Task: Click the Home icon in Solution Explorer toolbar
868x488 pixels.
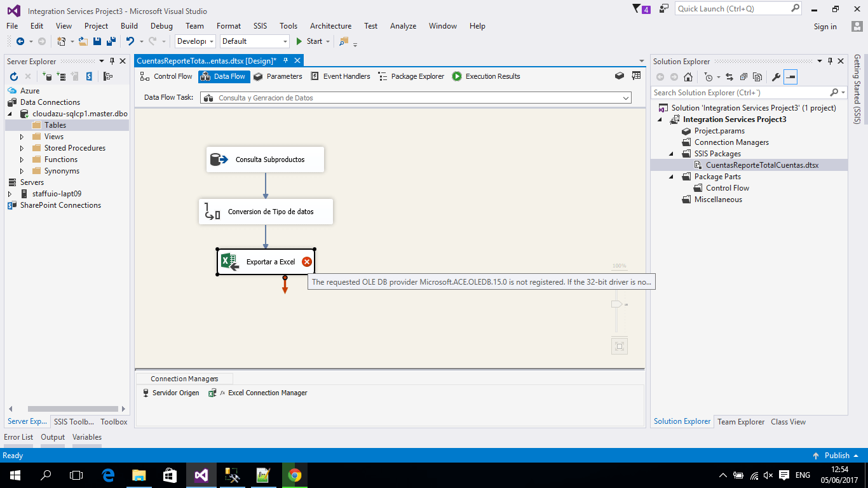Action: tap(688, 77)
